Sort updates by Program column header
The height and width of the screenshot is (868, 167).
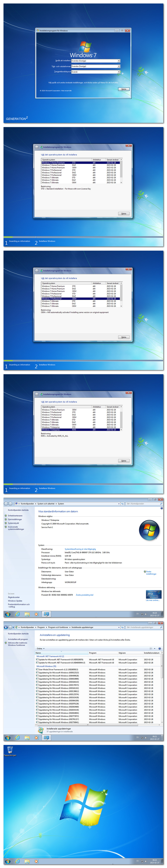[x=103, y=653]
